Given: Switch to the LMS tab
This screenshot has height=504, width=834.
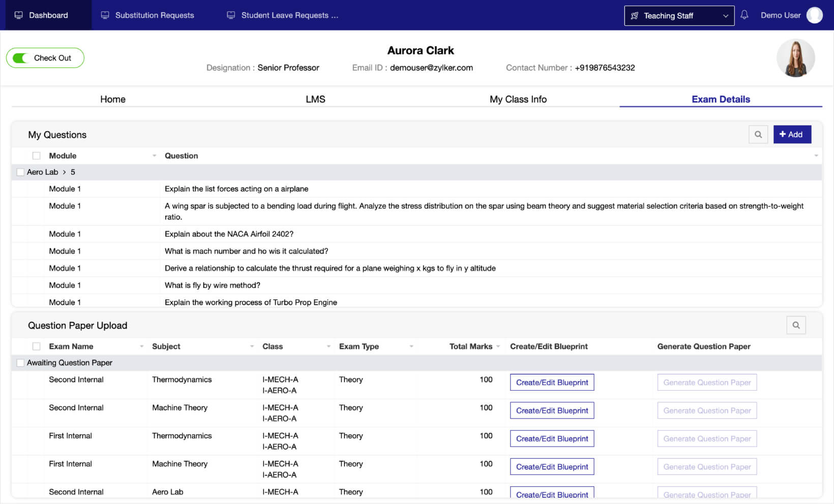Looking at the screenshot, I should click(x=315, y=99).
